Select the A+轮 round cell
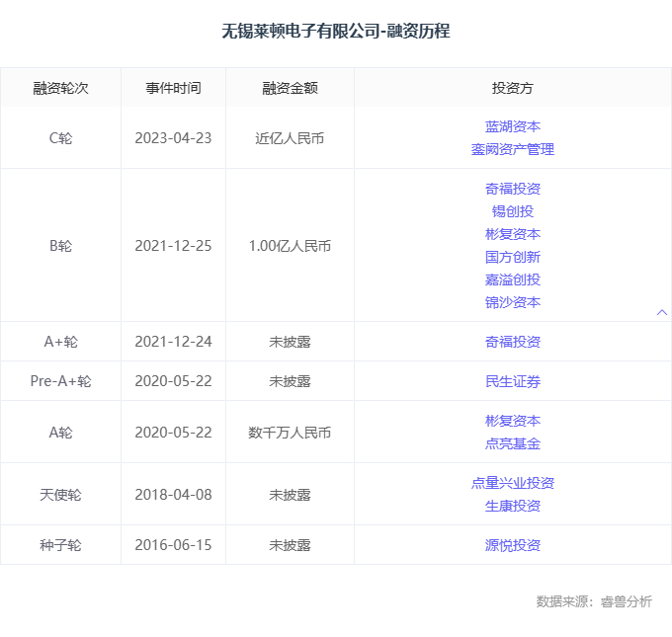 click(x=61, y=342)
